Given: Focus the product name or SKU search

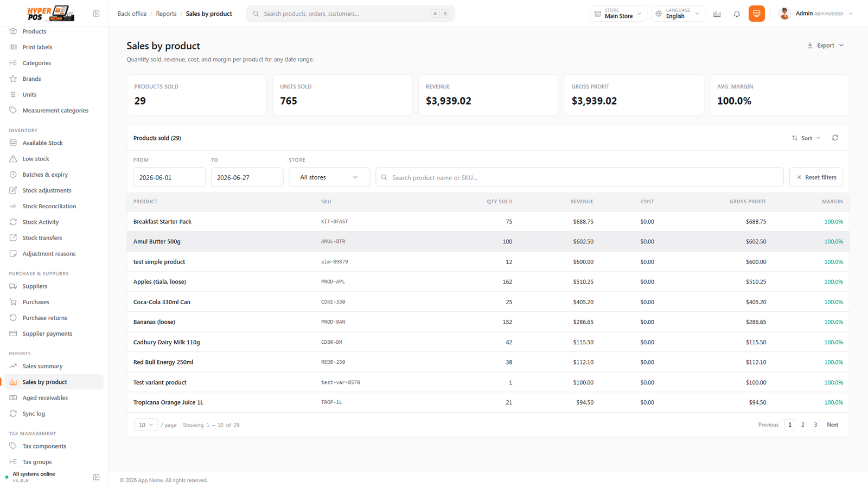Looking at the screenshot, I should (x=579, y=177).
